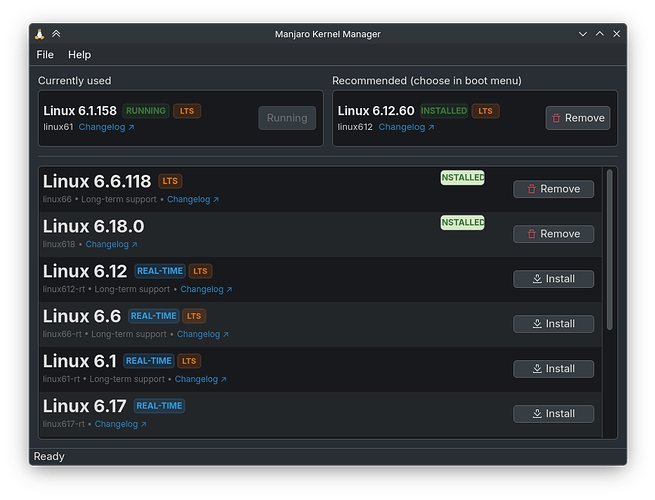Click the REAL-TIME badge on Linux 6.17
The height and width of the screenshot is (500, 655).
[159, 406]
